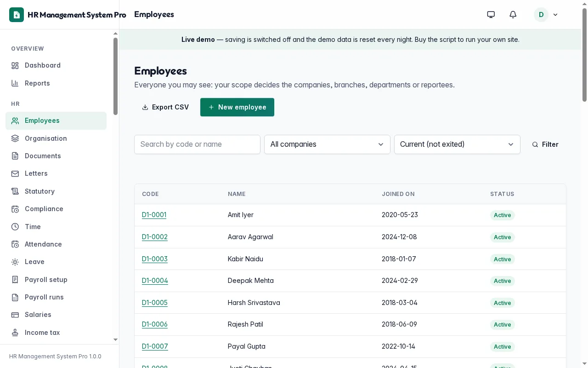Click the Organisation layers icon
The image size is (588, 368).
15,138
